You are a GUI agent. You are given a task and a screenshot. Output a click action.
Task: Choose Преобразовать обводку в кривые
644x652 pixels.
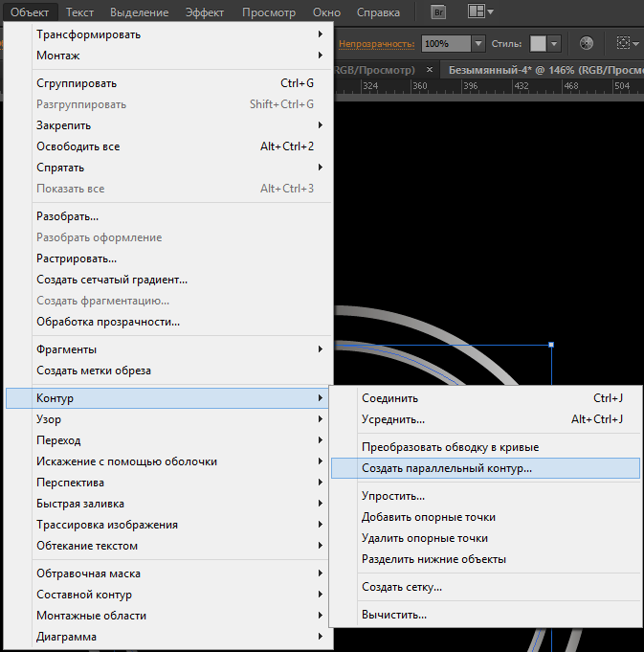tap(450, 447)
